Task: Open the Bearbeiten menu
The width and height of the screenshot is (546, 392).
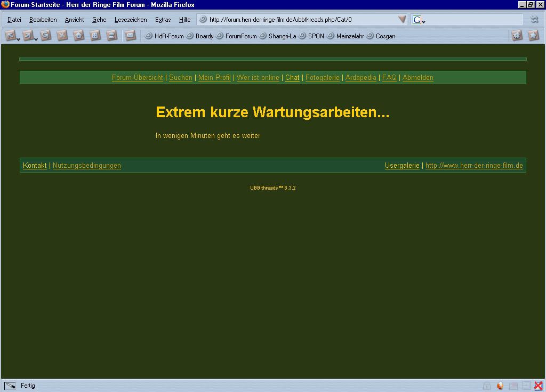Action: coord(43,20)
